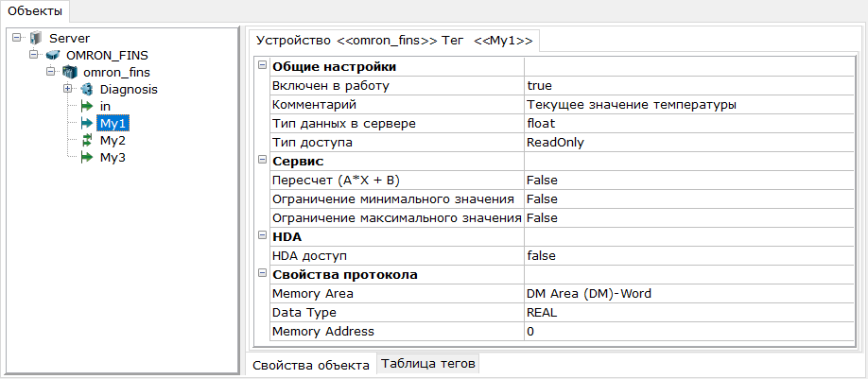Open the Объекты tab
868x379 pixels.
pos(35,11)
